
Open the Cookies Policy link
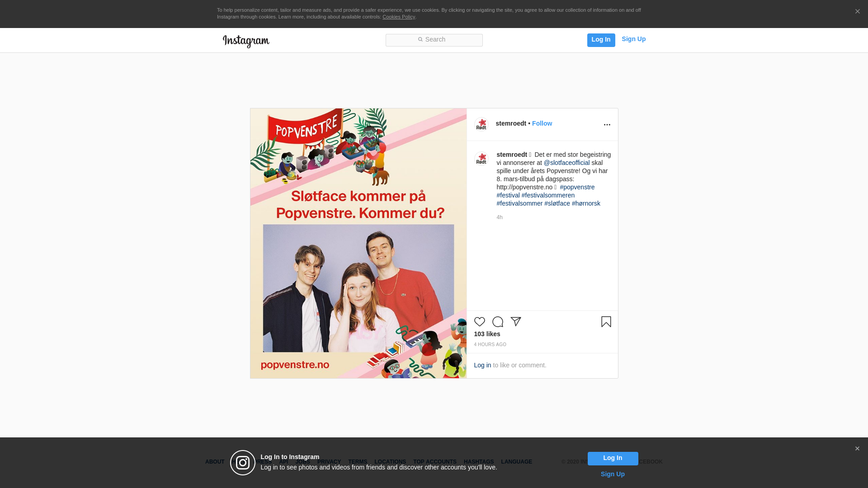click(x=398, y=17)
